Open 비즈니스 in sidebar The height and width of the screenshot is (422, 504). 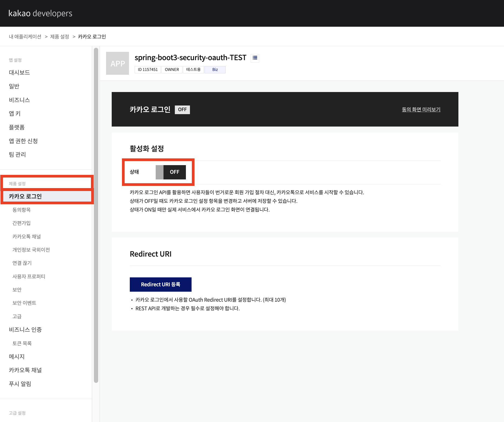(19, 100)
